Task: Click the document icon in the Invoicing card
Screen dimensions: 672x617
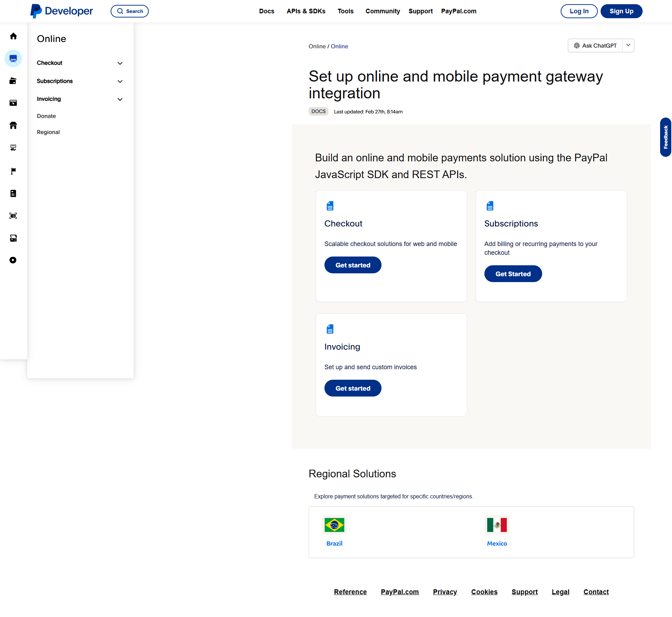Action: click(x=330, y=329)
